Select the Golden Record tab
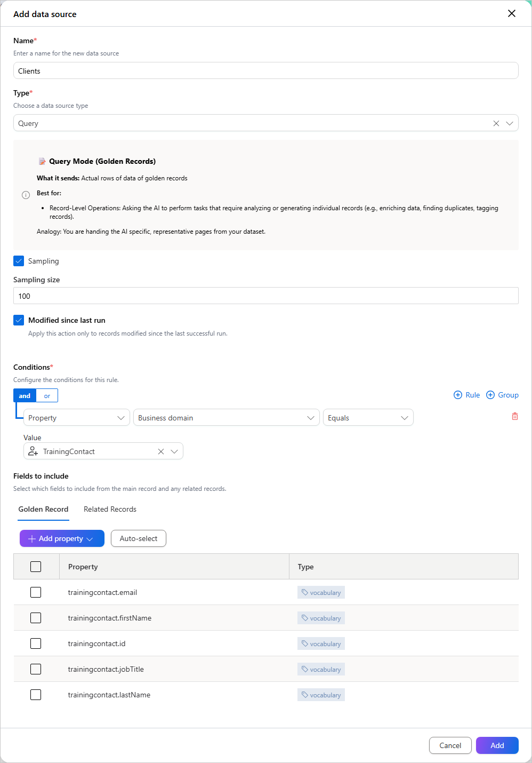 (x=43, y=509)
